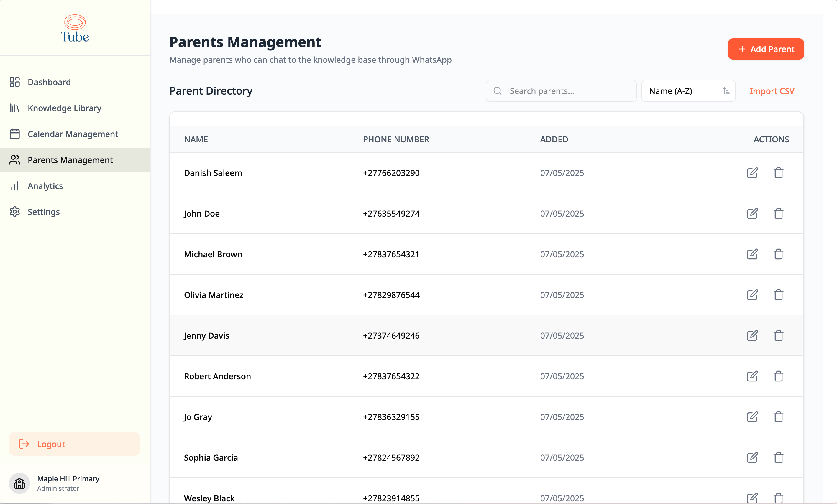
Task: Click inside the Search parents field
Action: [560, 90]
